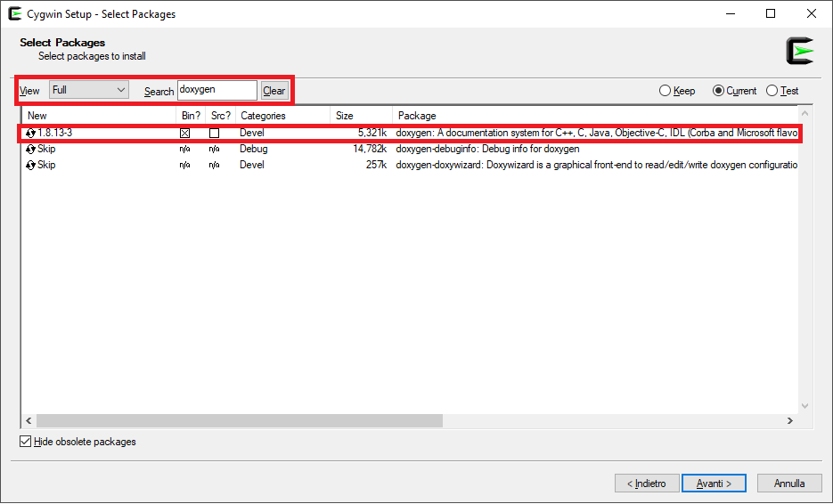Maximize the Cygwin Setup window
This screenshot has width=833, height=504.
[x=771, y=14]
